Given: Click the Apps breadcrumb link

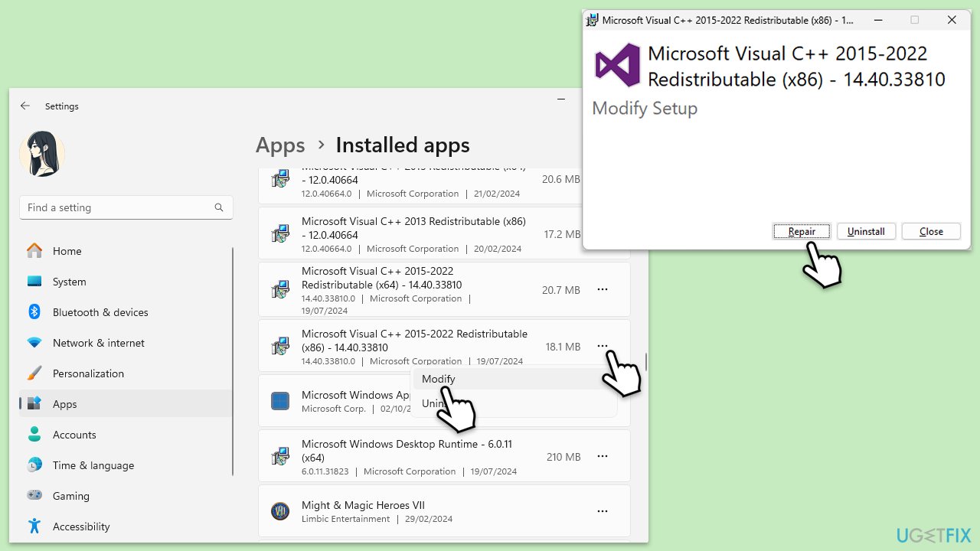Looking at the screenshot, I should coord(280,145).
